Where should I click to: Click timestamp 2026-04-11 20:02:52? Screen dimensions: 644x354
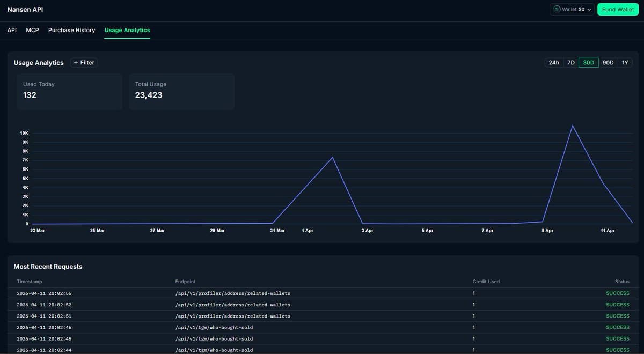[x=44, y=305]
